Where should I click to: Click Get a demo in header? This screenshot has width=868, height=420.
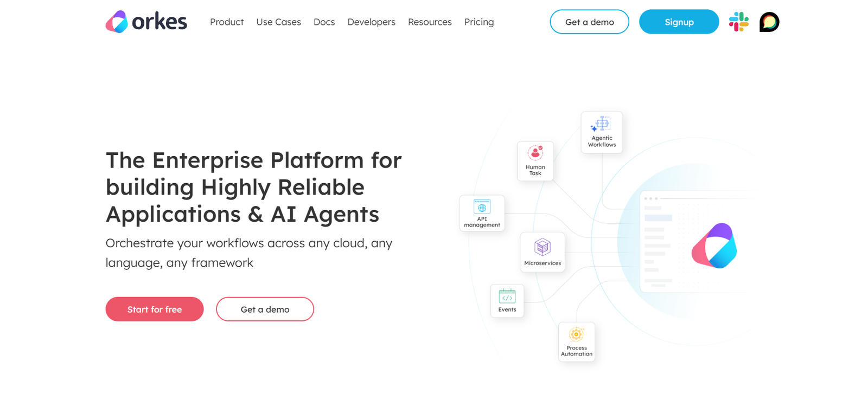589,22
